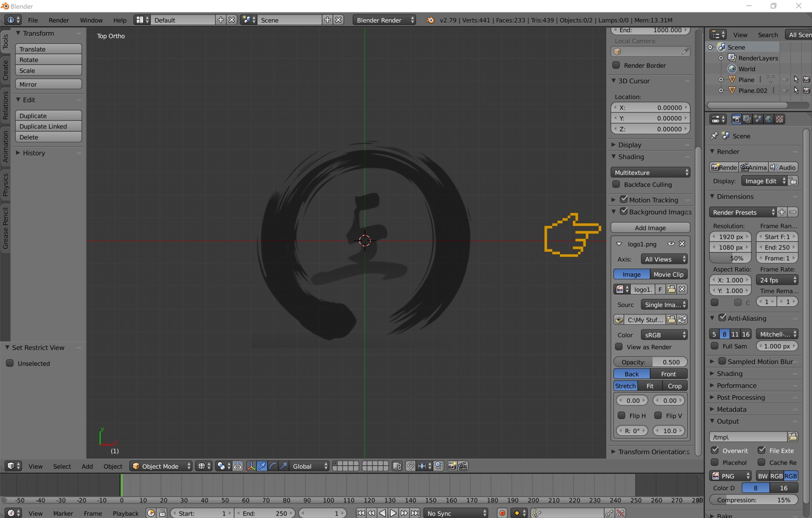812x518 pixels.
Task: Switch to the Create tool shelf tab
Action: coord(6,70)
